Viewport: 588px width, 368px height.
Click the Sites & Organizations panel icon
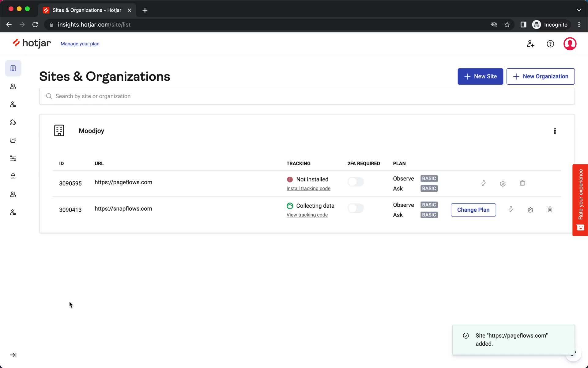[13, 68]
